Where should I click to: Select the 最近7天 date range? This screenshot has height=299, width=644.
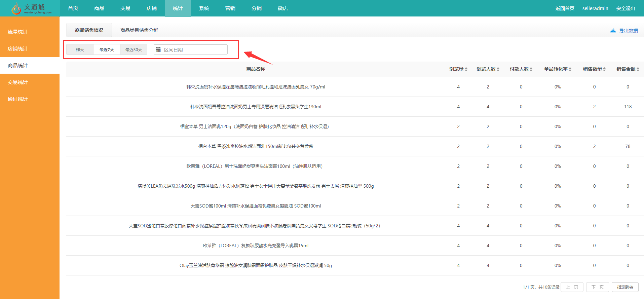(x=107, y=49)
